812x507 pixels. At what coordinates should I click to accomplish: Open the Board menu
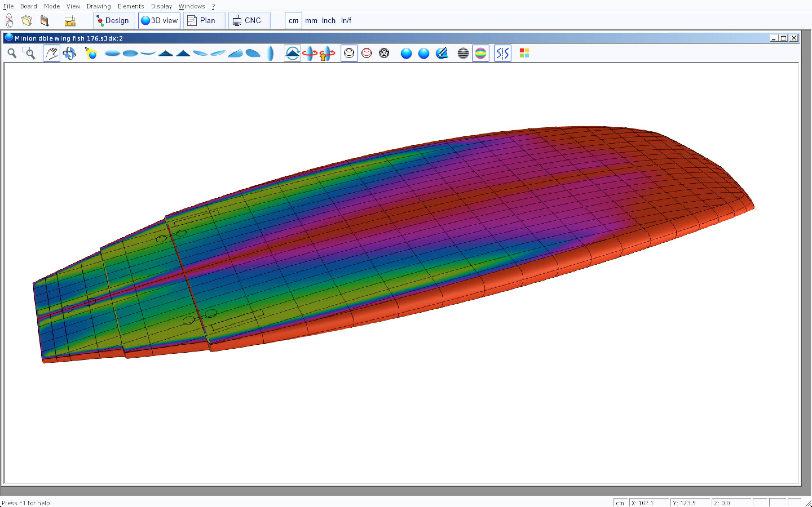coord(28,6)
